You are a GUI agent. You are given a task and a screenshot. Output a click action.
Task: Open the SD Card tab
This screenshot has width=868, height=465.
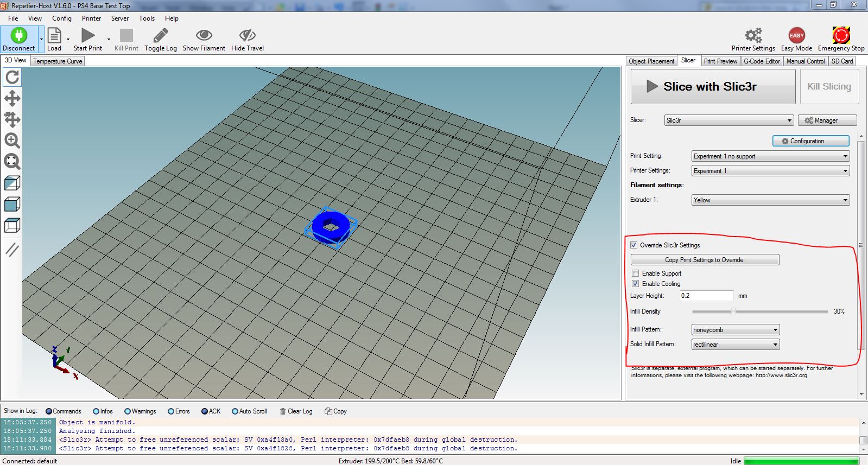pos(842,61)
